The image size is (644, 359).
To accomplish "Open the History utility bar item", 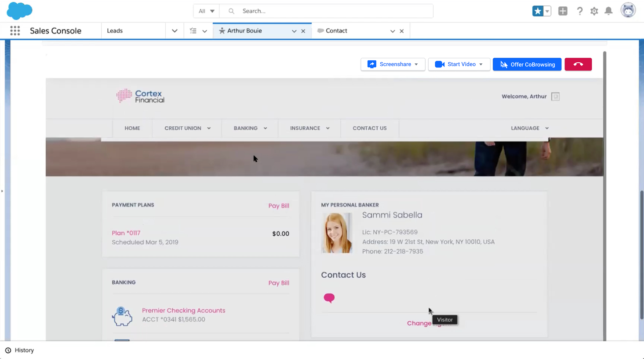I will [20, 350].
